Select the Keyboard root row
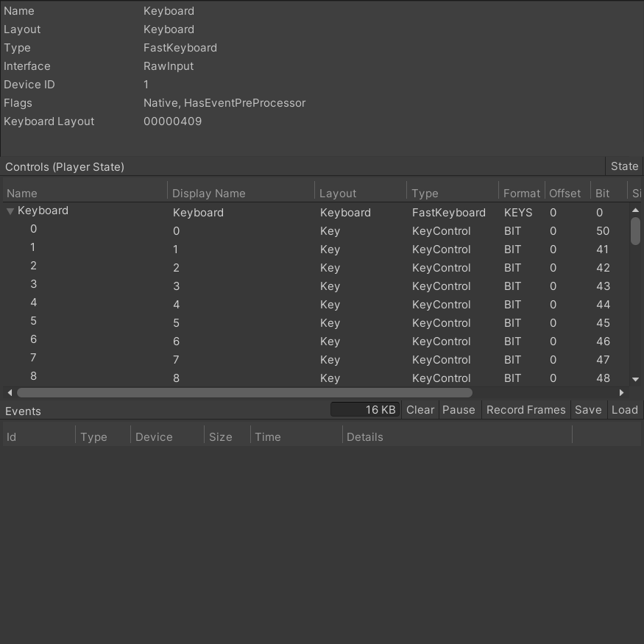This screenshot has height=644, width=644. 316,212
